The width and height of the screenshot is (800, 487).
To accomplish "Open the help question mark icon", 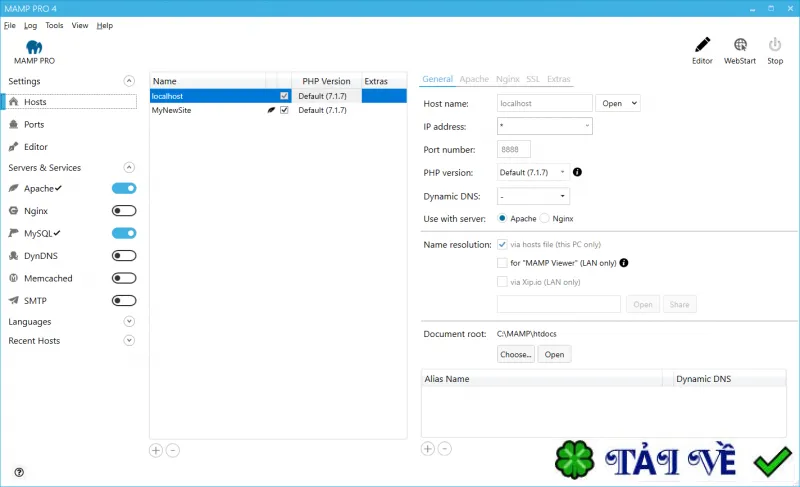I will point(19,472).
